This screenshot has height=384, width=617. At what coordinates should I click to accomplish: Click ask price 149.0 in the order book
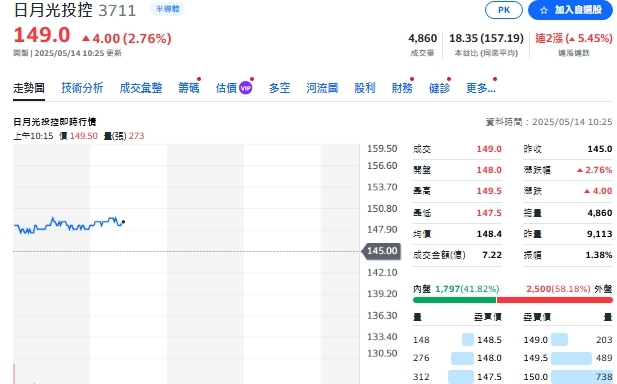(x=536, y=340)
